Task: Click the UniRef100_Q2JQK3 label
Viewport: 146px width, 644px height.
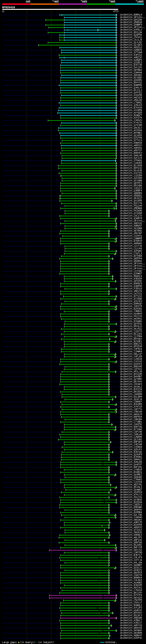Action: (131, 45)
